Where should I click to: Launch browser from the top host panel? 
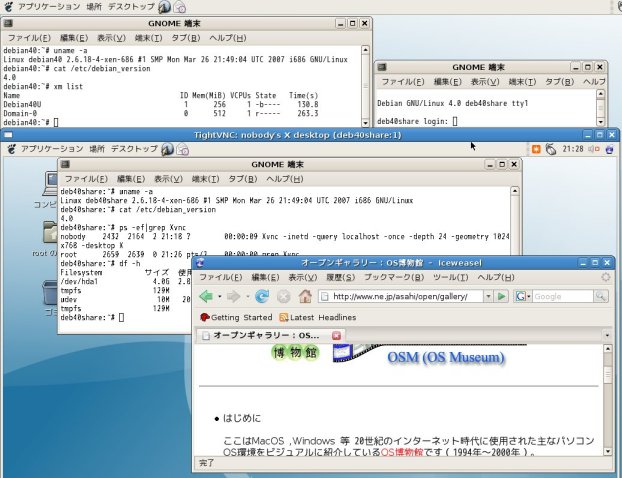[x=164, y=7]
